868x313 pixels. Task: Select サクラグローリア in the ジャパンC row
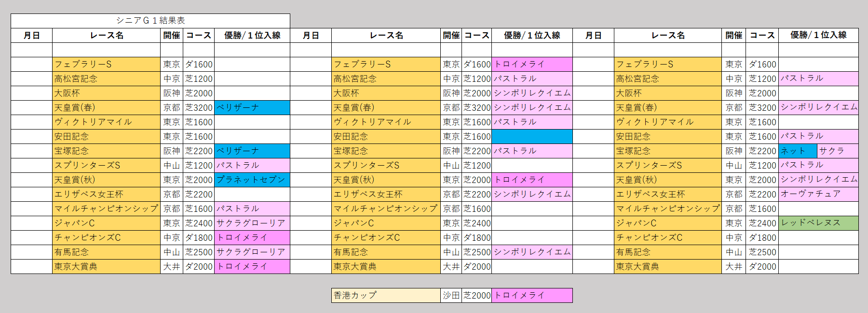[x=252, y=223]
